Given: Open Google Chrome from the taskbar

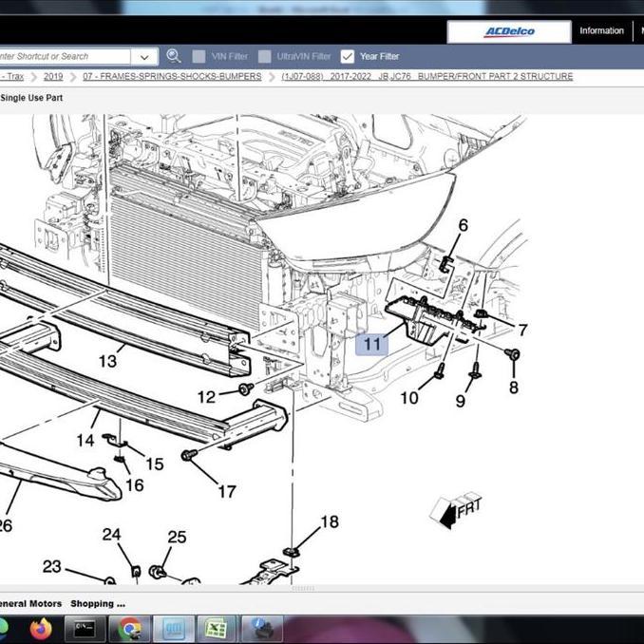Looking at the screenshot, I should point(129,629).
